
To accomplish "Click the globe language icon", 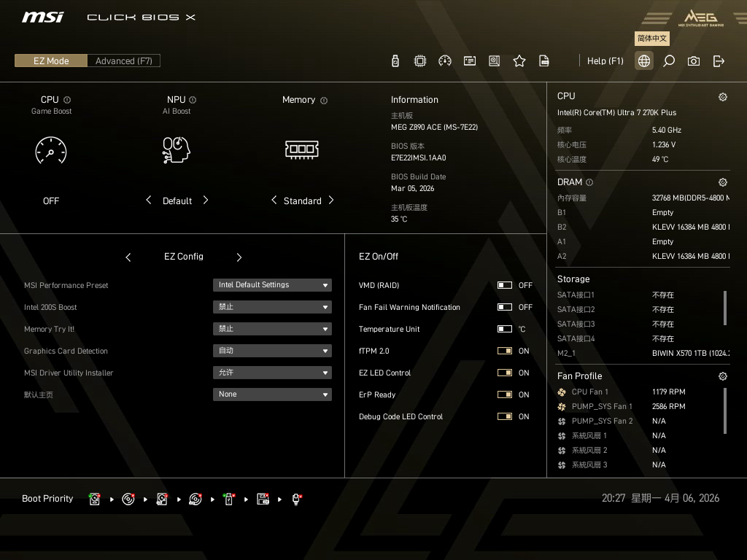I will pyautogui.click(x=643, y=61).
